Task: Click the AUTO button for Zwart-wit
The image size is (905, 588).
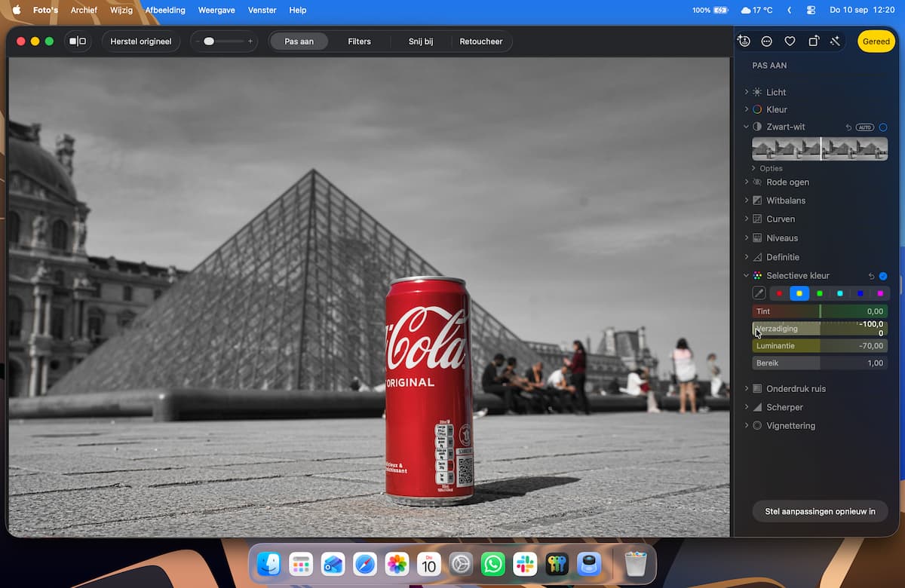Action: (865, 127)
